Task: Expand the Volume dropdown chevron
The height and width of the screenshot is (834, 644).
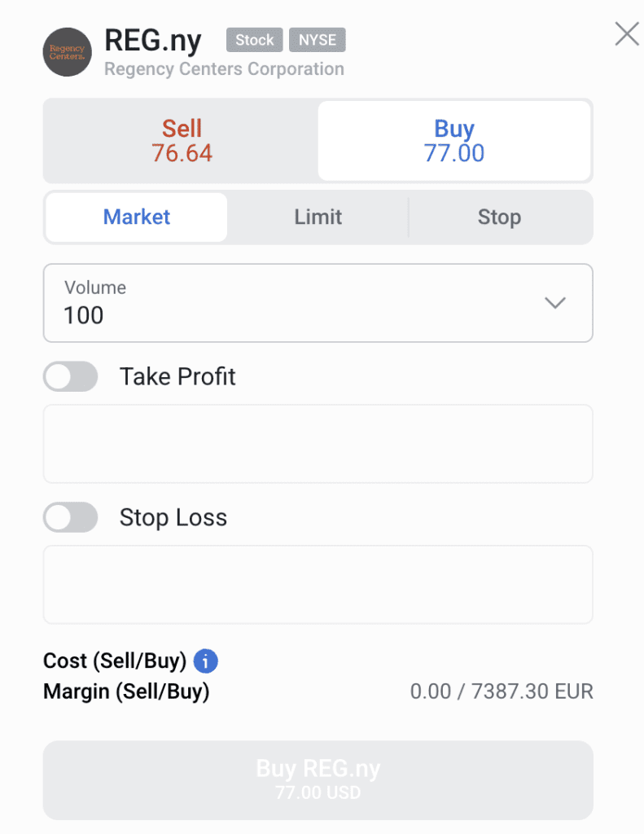Action: pyautogui.click(x=554, y=303)
